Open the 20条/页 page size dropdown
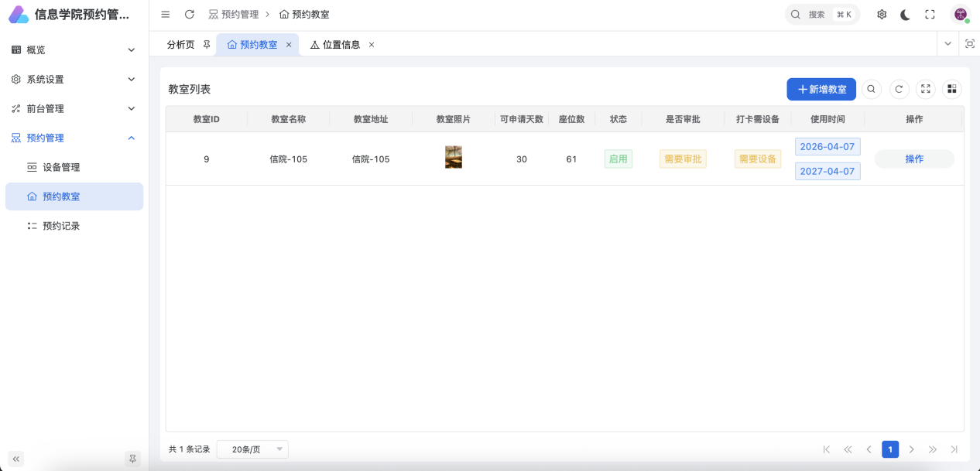This screenshot has width=980, height=471. coord(252,449)
